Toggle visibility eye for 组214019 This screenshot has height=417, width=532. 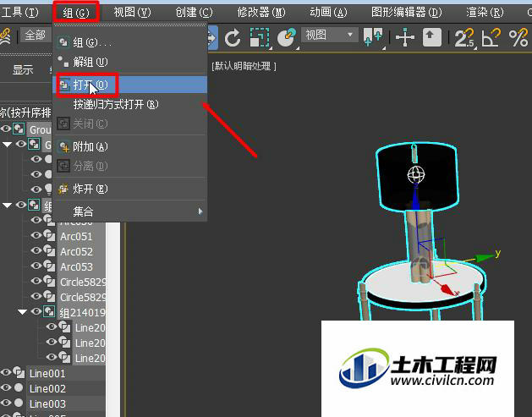click(36, 311)
